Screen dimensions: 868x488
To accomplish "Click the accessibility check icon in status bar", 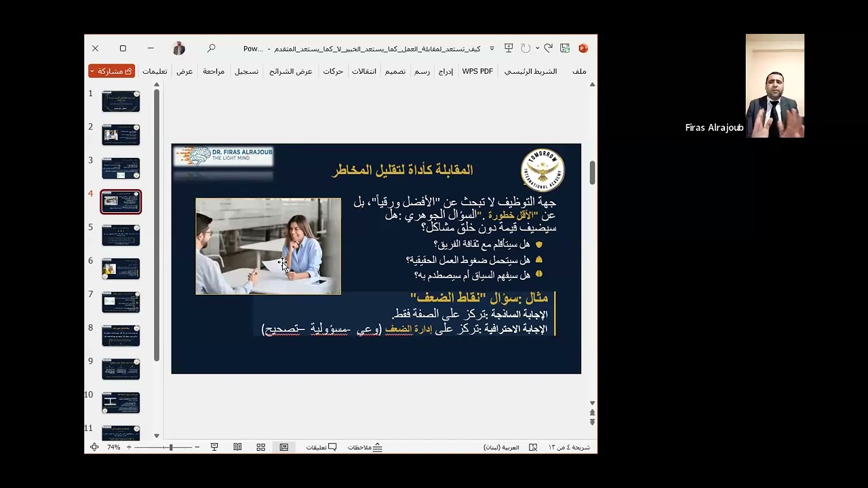I will [533, 447].
